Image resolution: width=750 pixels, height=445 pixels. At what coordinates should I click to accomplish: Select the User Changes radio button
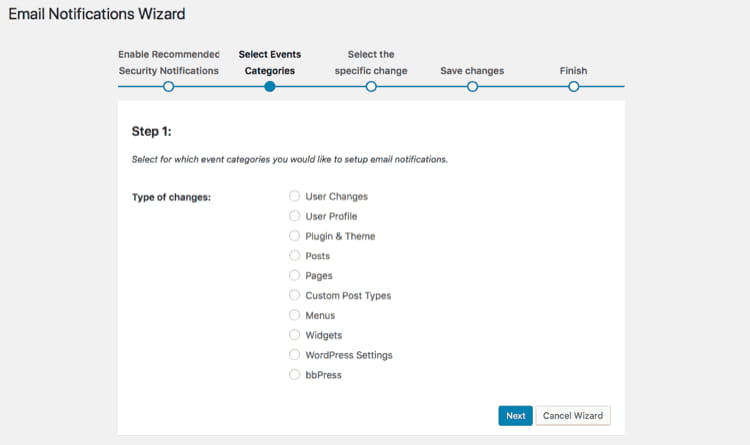point(295,197)
